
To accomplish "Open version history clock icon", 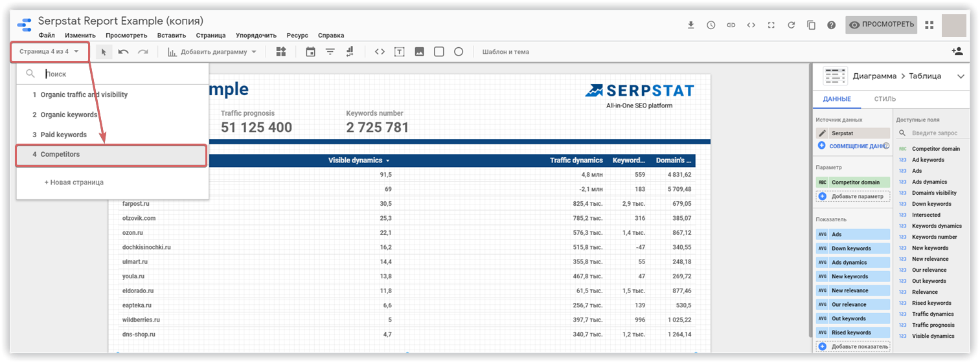I will tap(711, 25).
